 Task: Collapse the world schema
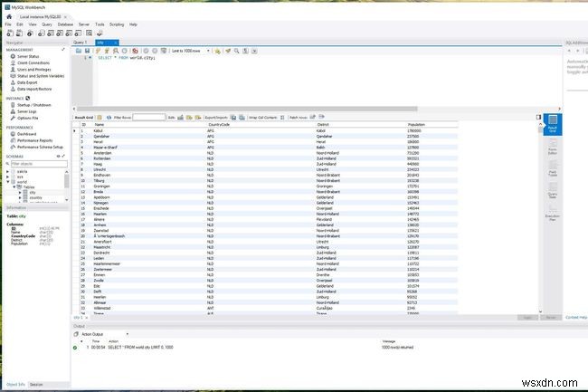[8, 182]
